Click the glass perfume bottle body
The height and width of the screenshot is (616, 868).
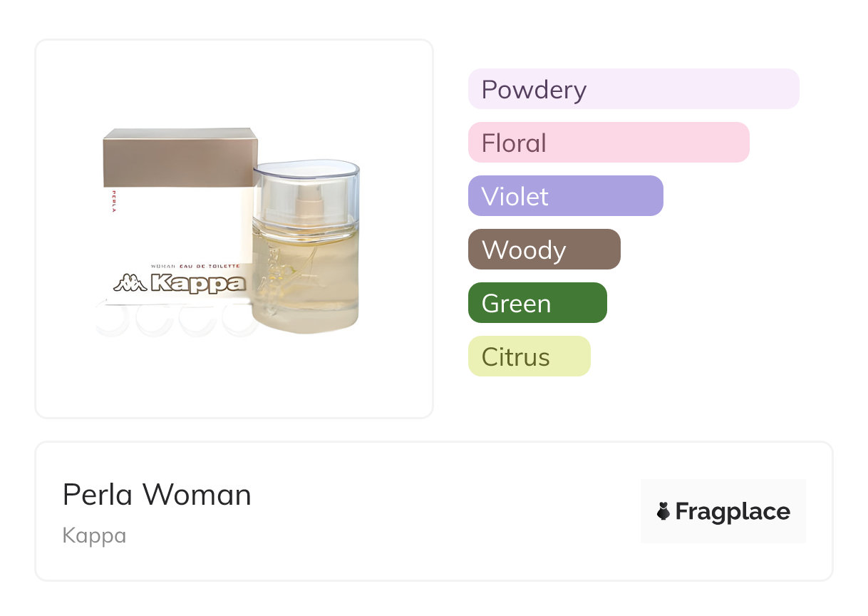click(306, 285)
